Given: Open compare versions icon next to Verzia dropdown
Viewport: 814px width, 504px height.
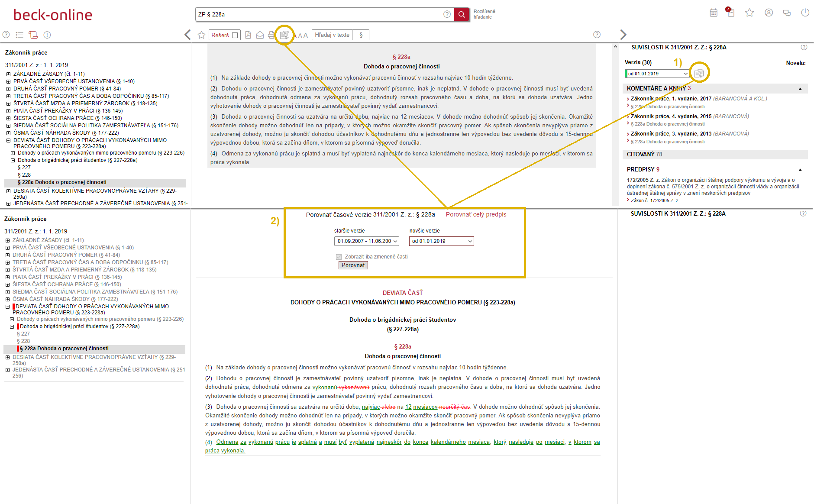Looking at the screenshot, I should pyautogui.click(x=699, y=74).
